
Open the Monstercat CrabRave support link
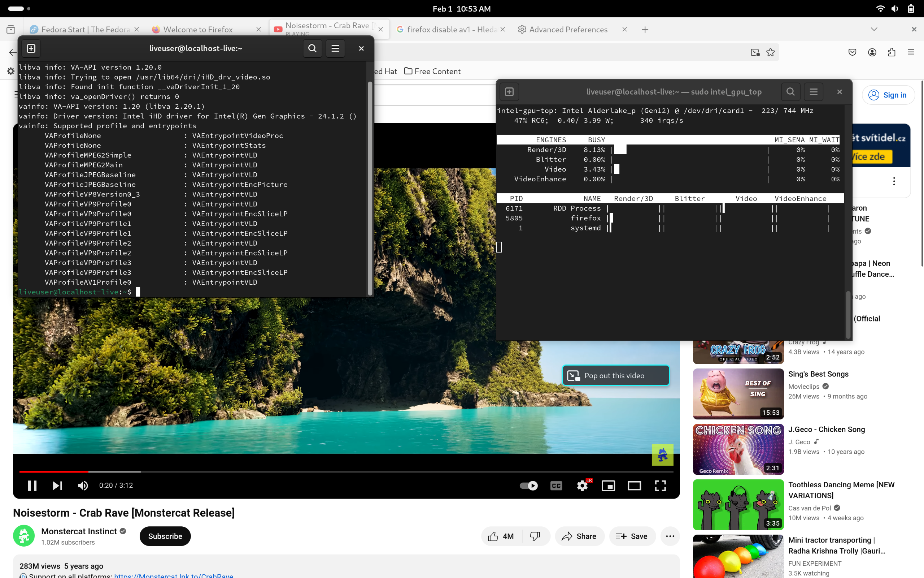point(174,575)
